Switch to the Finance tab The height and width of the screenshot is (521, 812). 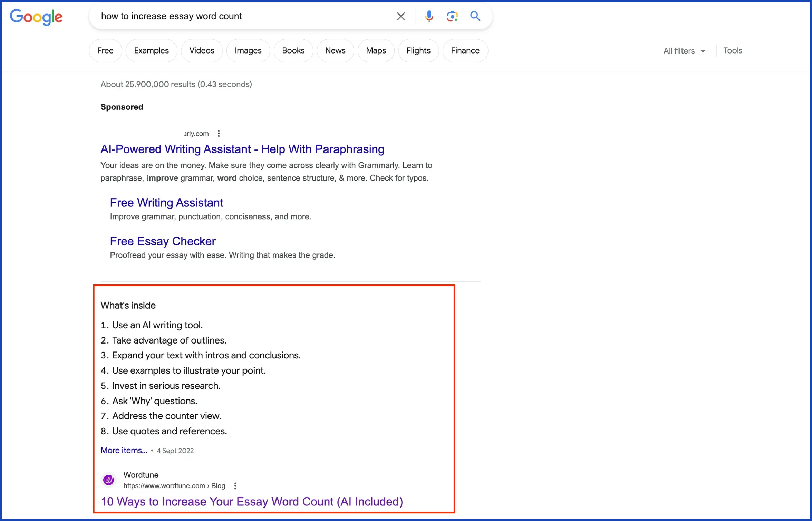(x=465, y=51)
